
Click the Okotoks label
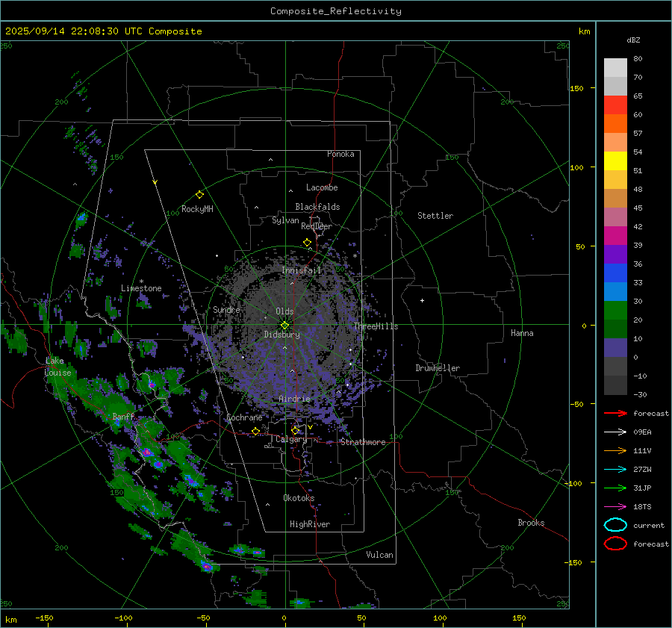(299, 498)
